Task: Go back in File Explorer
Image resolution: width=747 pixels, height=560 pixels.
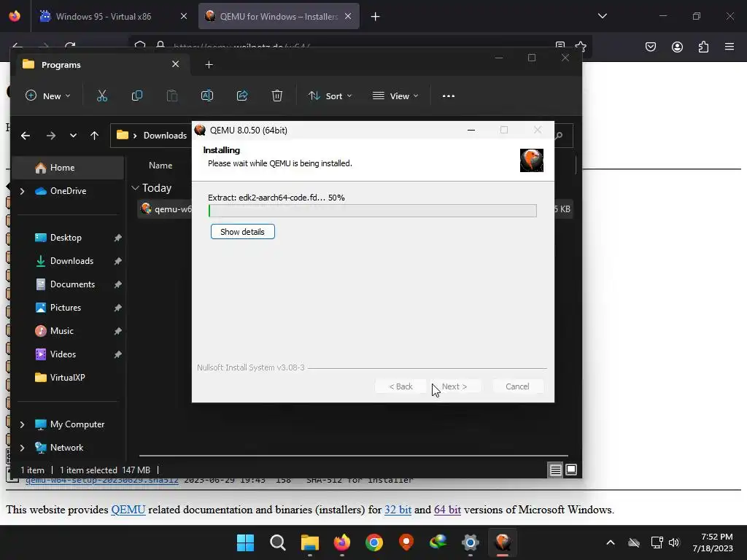Action: point(26,136)
